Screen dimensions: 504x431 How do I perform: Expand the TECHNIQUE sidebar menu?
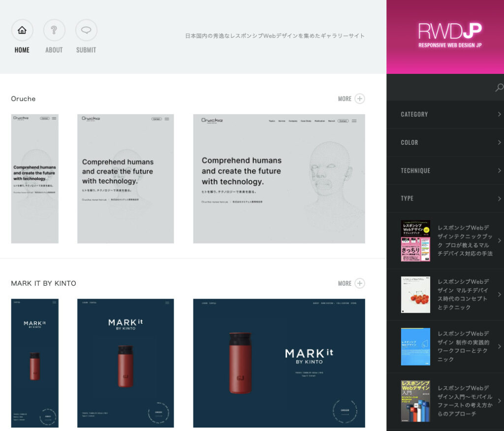pyautogui.click(x=445, y=170)
